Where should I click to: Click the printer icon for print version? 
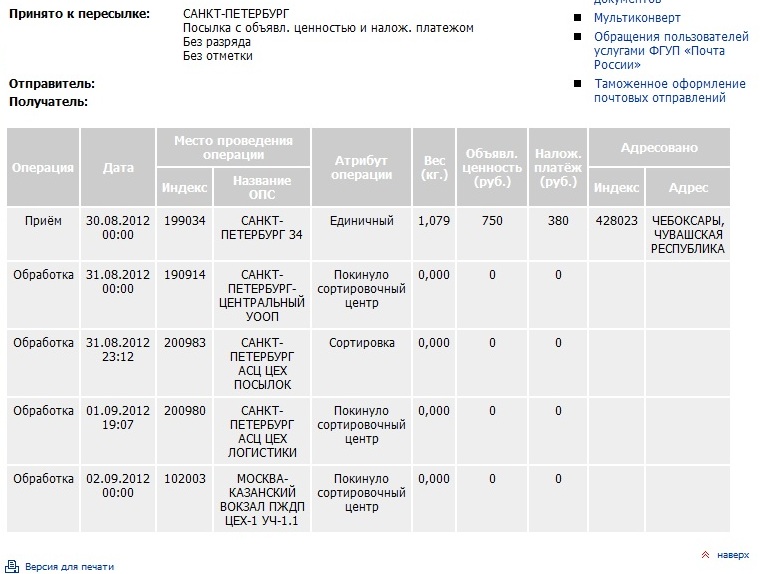coord(12,566)
